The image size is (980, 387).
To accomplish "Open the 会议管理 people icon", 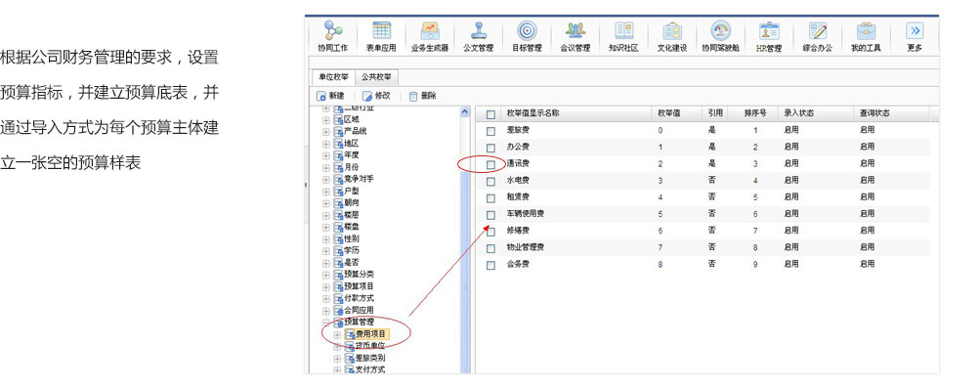I will pyautogui.click(x=575, y=30).
